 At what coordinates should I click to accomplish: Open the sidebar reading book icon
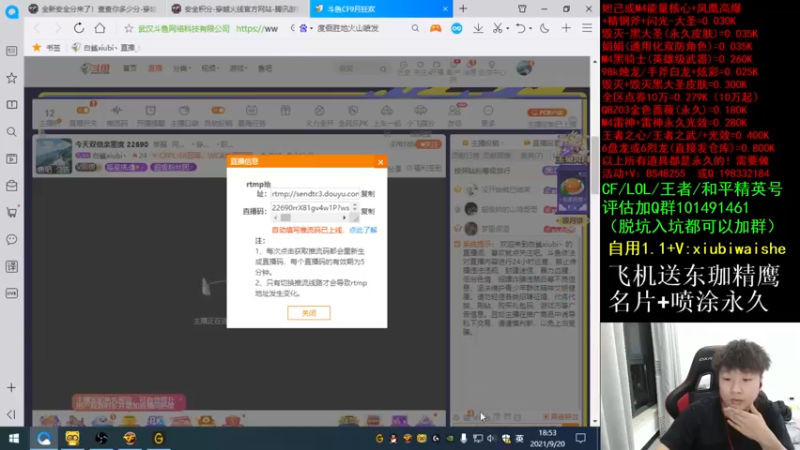click(x=11, y=105)
